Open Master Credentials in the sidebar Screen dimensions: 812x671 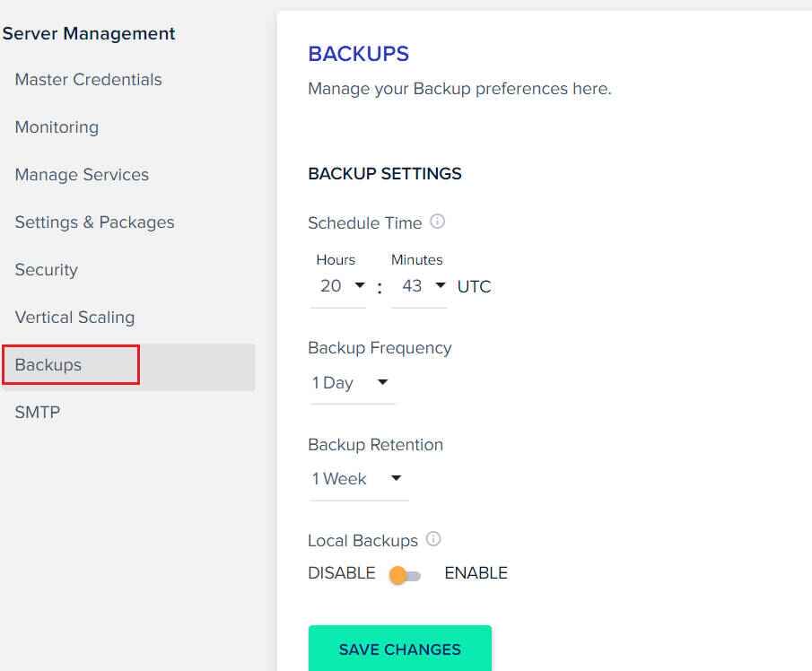89,80
